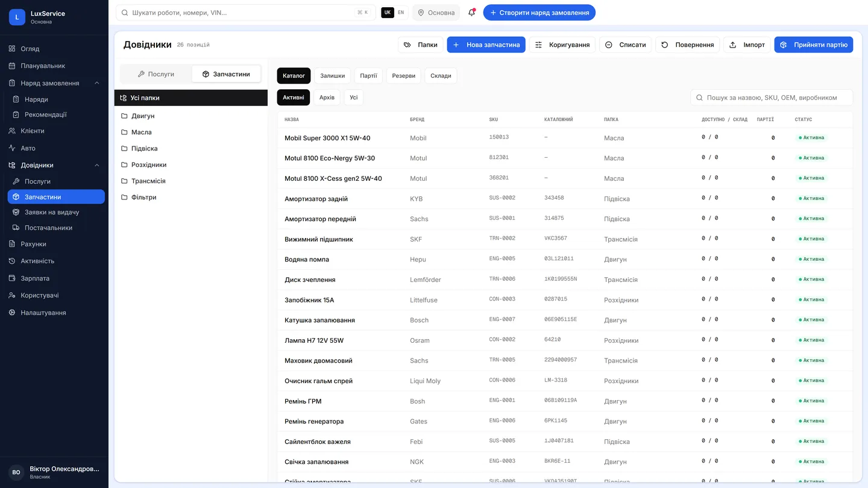Image resolution: width=868 pixels, height=488 pixels.
Task: Click the LuxService logo icon
Action: pos(17,17)
